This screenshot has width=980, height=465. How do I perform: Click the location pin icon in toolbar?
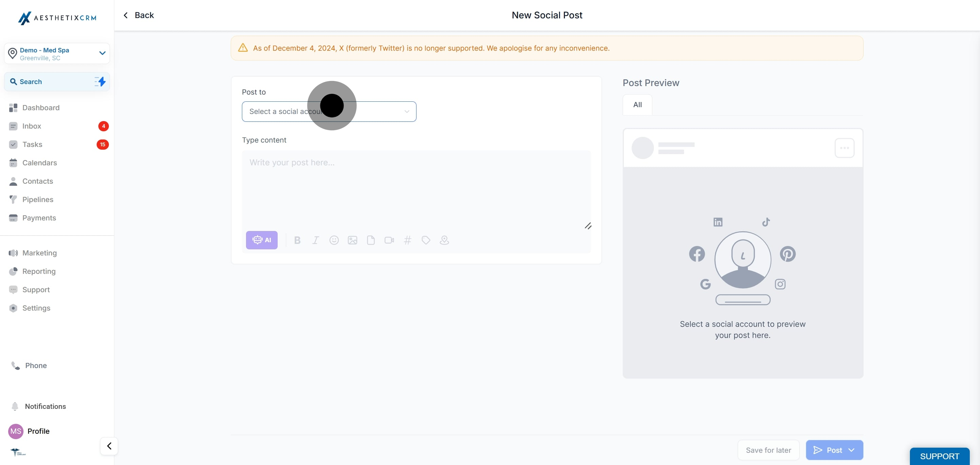point(444,240)
